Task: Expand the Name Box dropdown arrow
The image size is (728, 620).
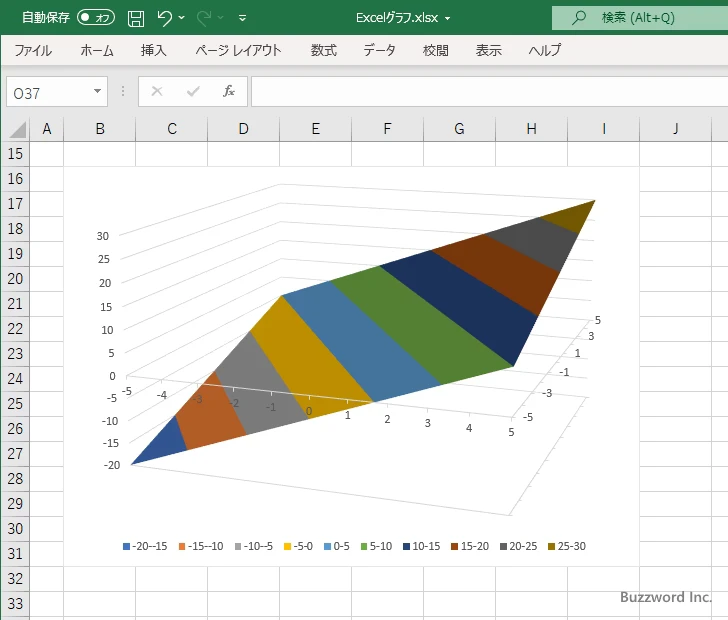Action: (98, 91)
